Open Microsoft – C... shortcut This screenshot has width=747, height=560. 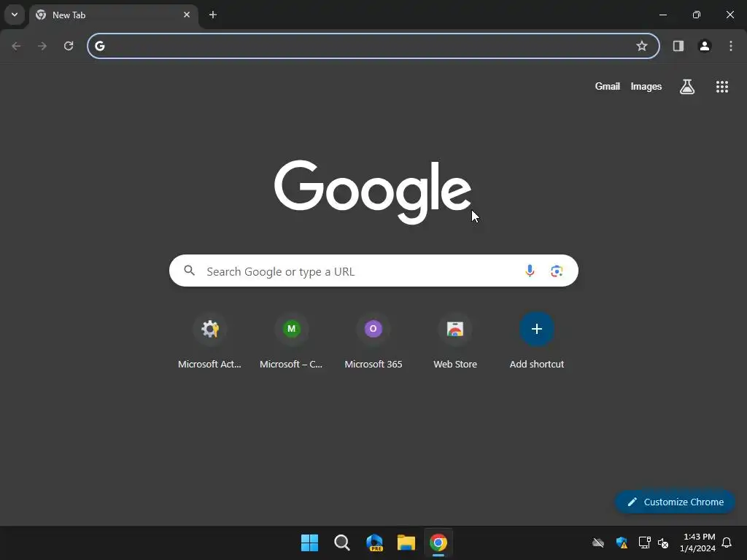tap(291, 341)
